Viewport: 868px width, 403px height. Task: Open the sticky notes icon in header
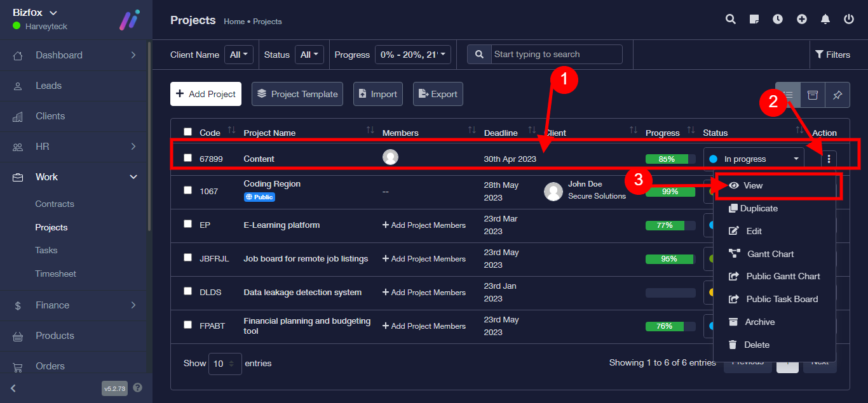[x=754, y=20]
